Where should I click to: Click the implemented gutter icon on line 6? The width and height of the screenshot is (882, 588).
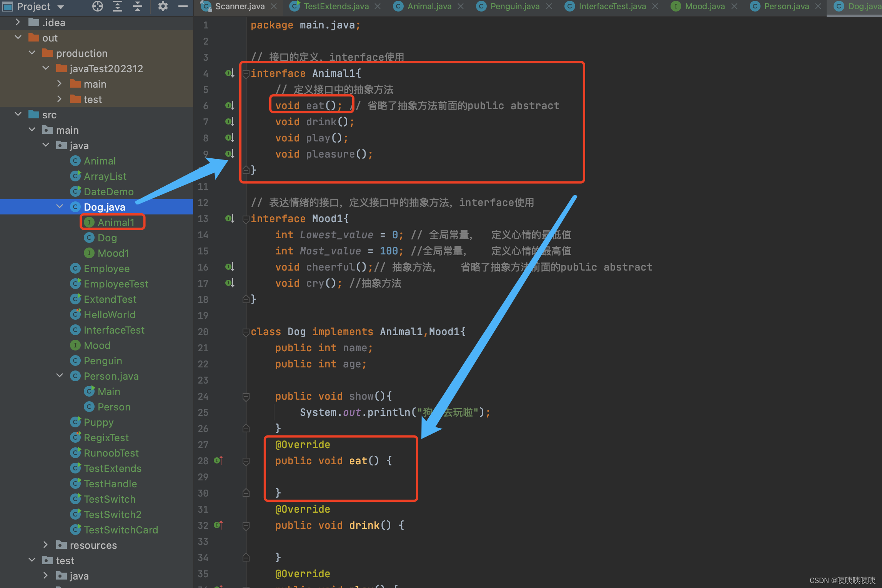tap(230, 105)
